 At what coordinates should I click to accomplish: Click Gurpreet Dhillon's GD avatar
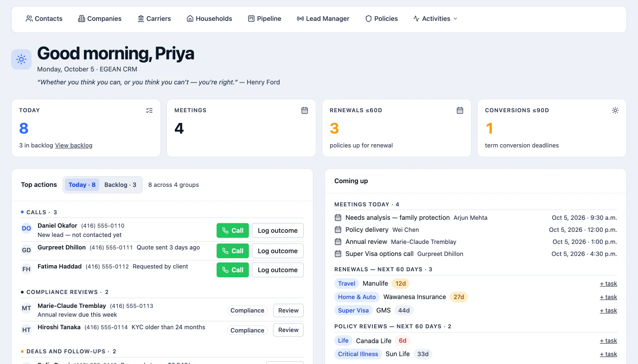pos(26,250)
